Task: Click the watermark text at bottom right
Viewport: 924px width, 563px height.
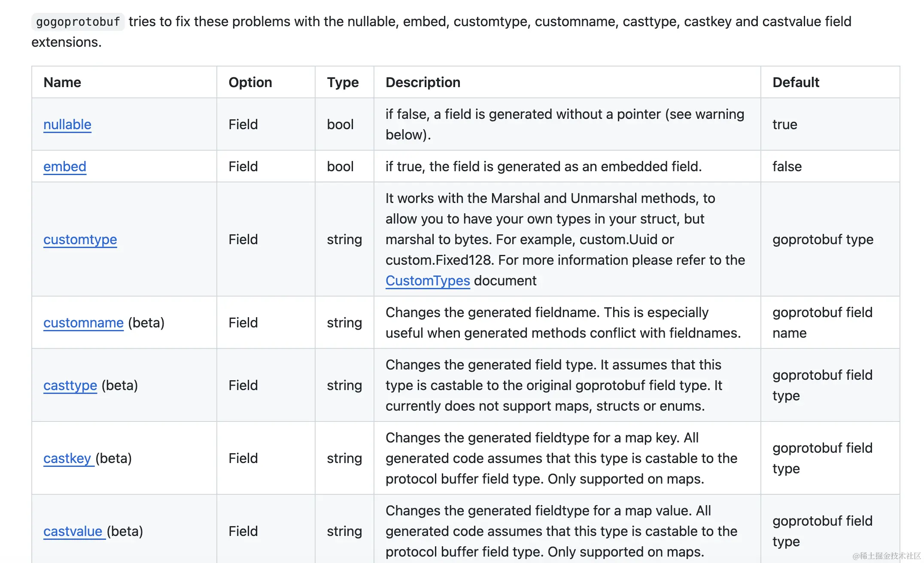Action: point(886,556)
